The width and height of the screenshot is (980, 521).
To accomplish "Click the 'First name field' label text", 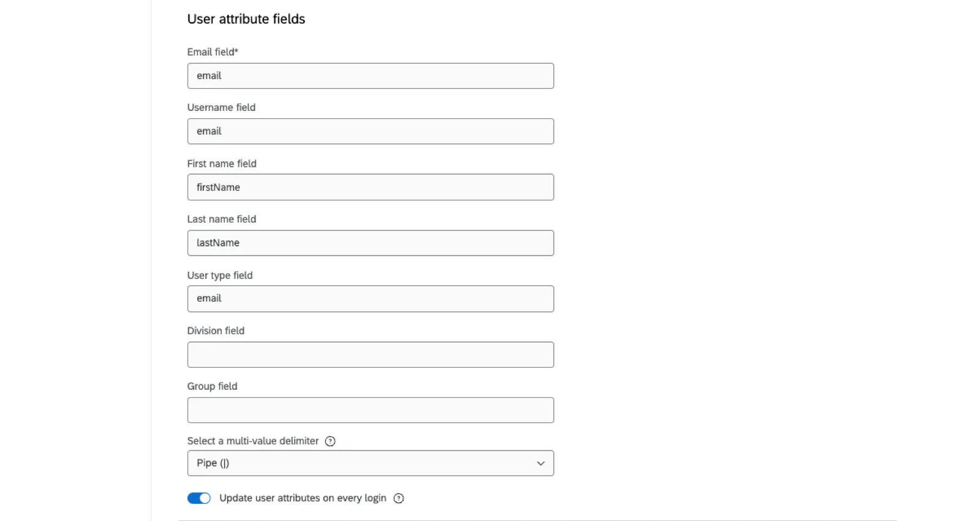I will [222, 164].
